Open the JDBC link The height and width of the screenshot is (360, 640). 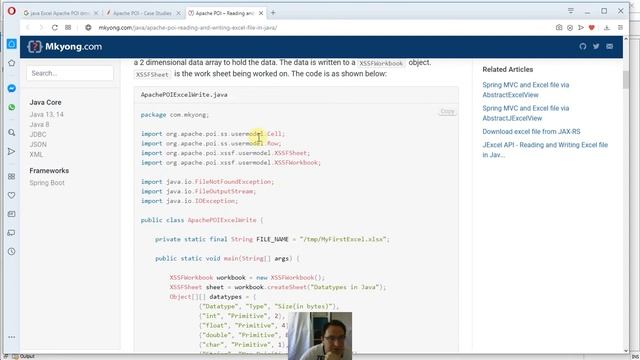tap(38, 134)
